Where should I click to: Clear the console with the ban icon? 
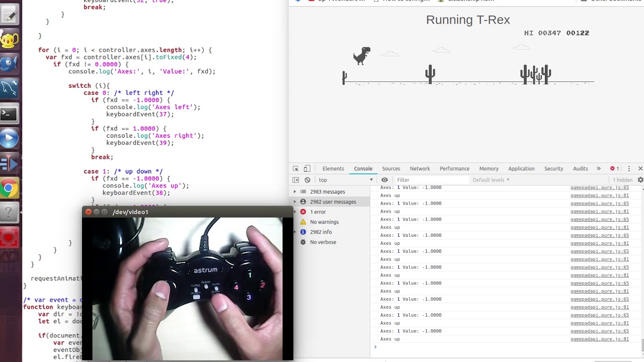coord(307,180)
